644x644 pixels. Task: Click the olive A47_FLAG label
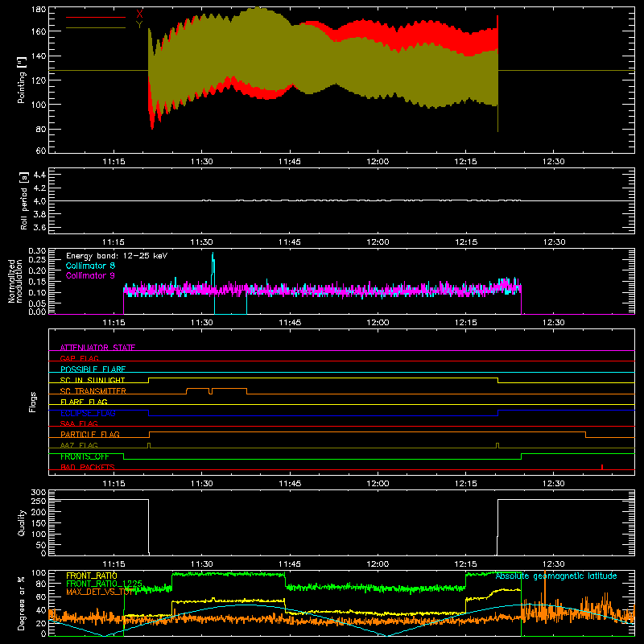click(x=79, y=445)
